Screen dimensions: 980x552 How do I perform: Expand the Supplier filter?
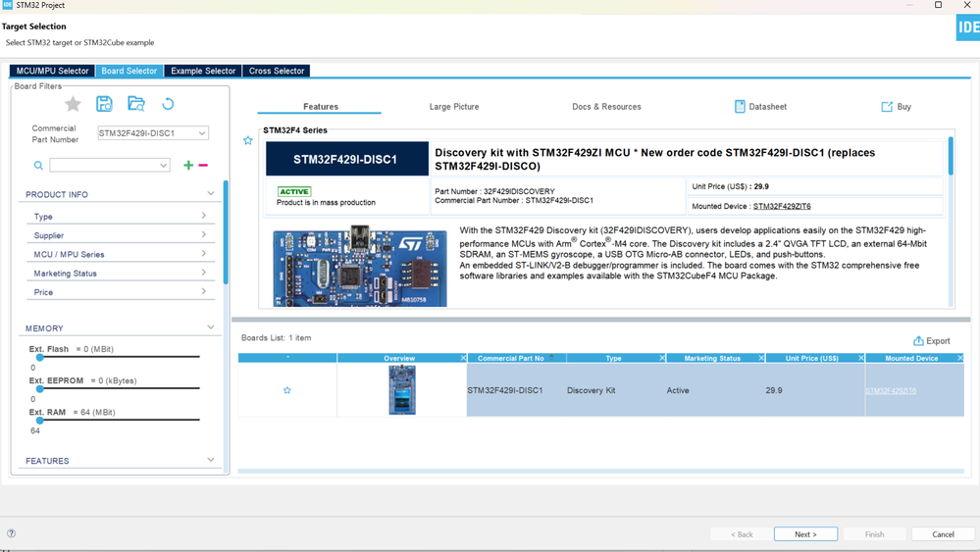[204, 234]
